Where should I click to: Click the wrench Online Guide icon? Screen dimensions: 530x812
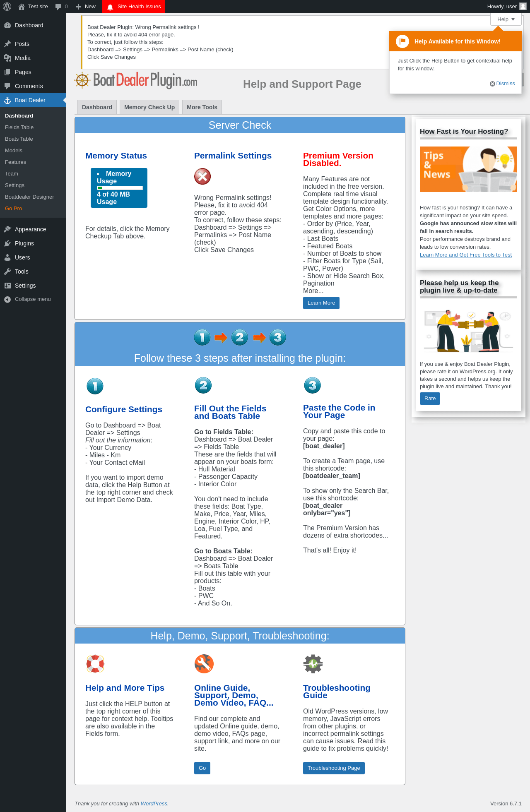204,664
